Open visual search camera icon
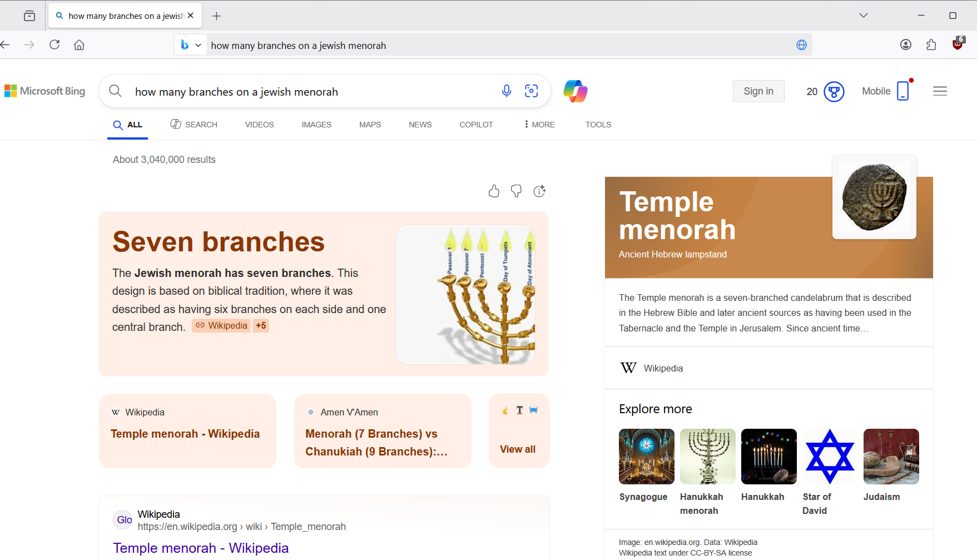Viewport: 977px width, 560px height. [x=532, y=91]
